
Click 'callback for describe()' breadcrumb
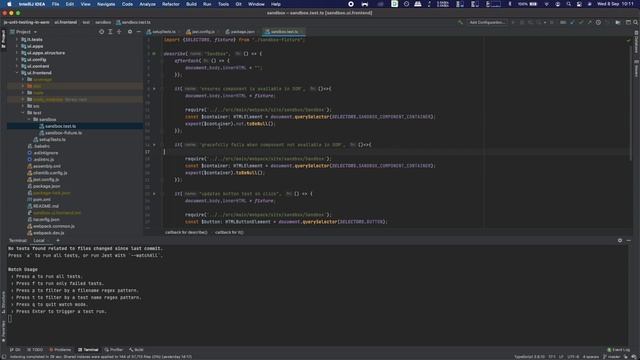coord(186,233)
